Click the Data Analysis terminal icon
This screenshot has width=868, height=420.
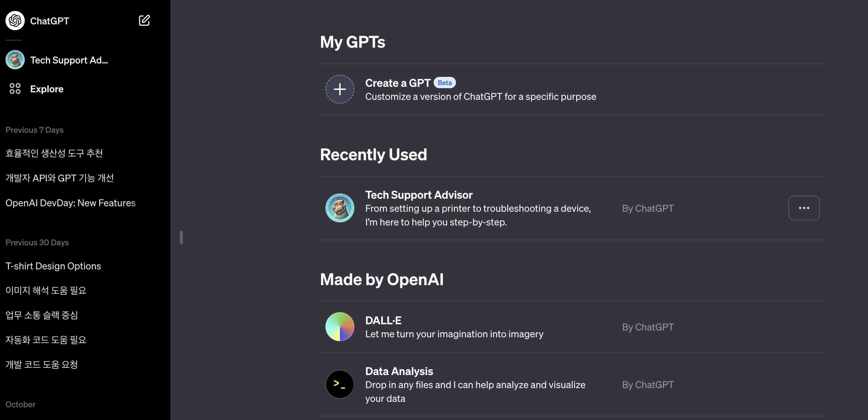(x=340, y=384)
